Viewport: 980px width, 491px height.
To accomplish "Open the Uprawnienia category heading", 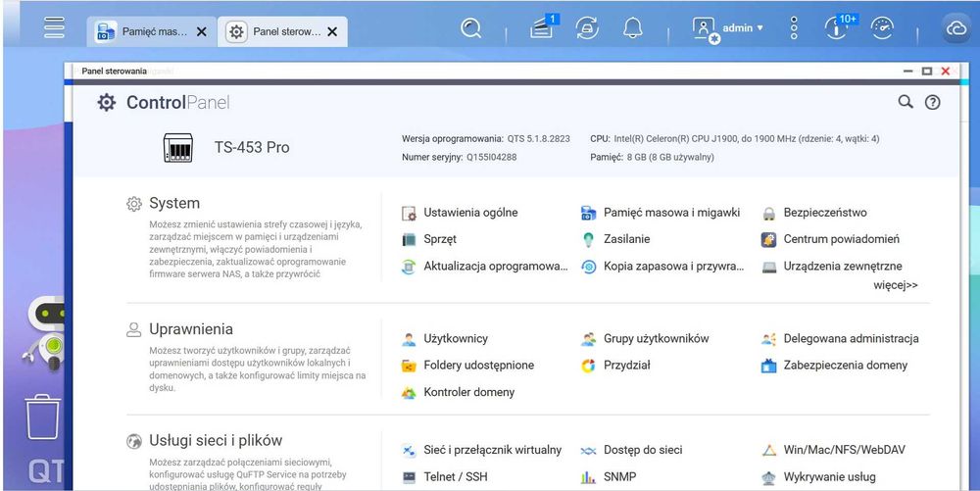I will coord(191,329).
